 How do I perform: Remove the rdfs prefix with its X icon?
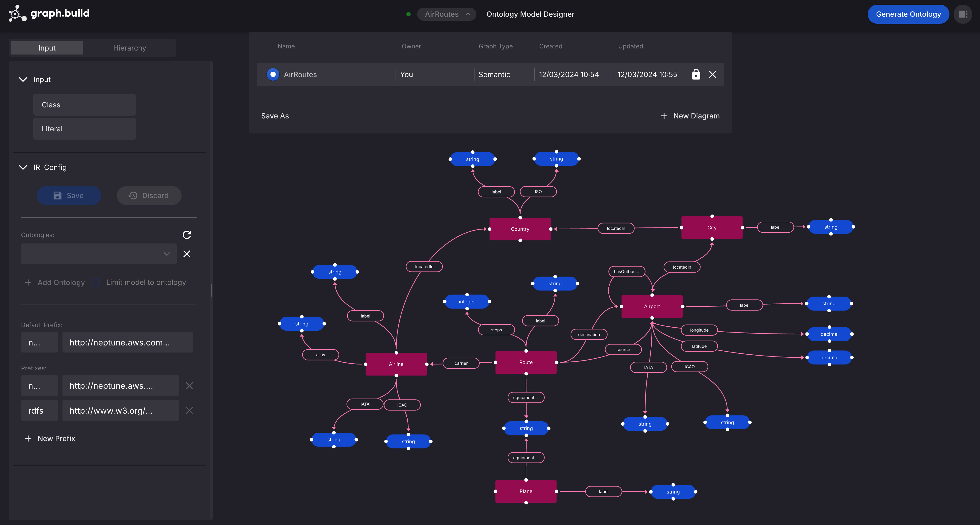coord(190,410)
